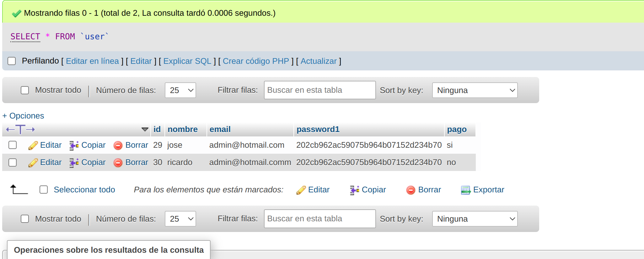Click the id cell 29
Screen dimensions: 644x259
pyautogui.click(x=158, y=145)
